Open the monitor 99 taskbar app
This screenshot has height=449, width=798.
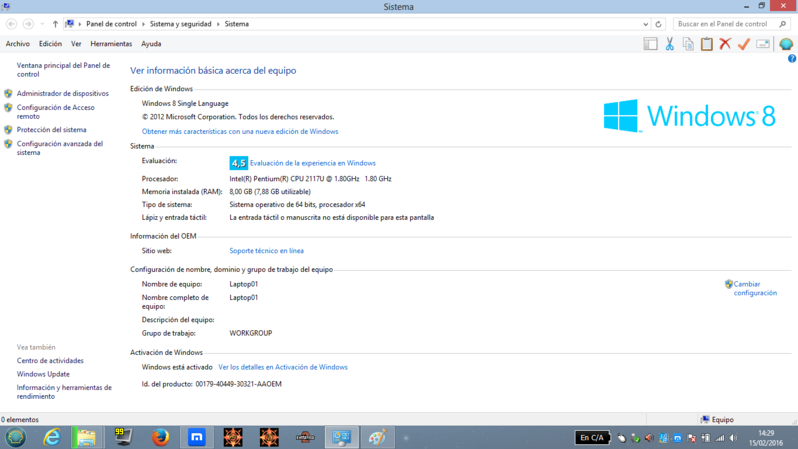pos(123,437)
